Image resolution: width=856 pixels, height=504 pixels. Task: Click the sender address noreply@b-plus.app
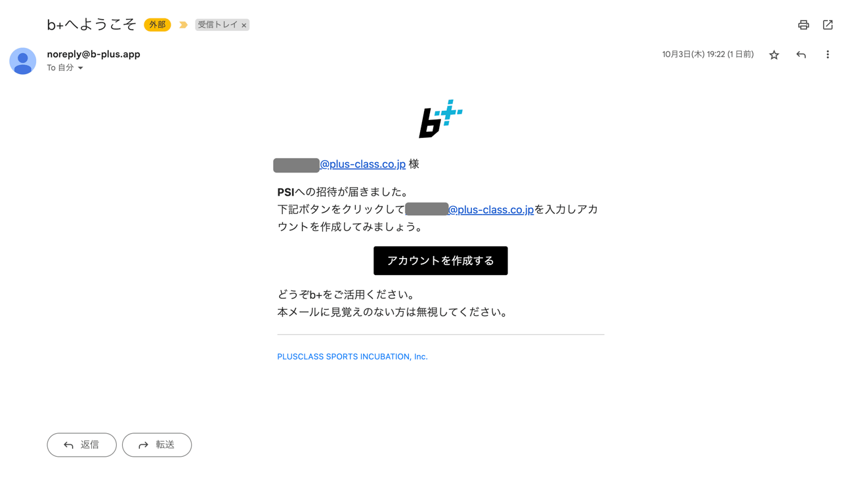[x=94, y=54]
